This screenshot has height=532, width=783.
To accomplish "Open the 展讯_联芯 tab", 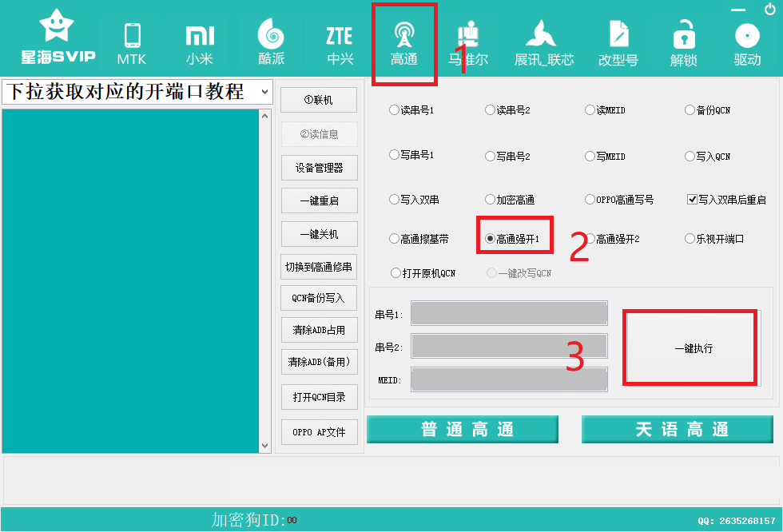I will click(544, 44).
